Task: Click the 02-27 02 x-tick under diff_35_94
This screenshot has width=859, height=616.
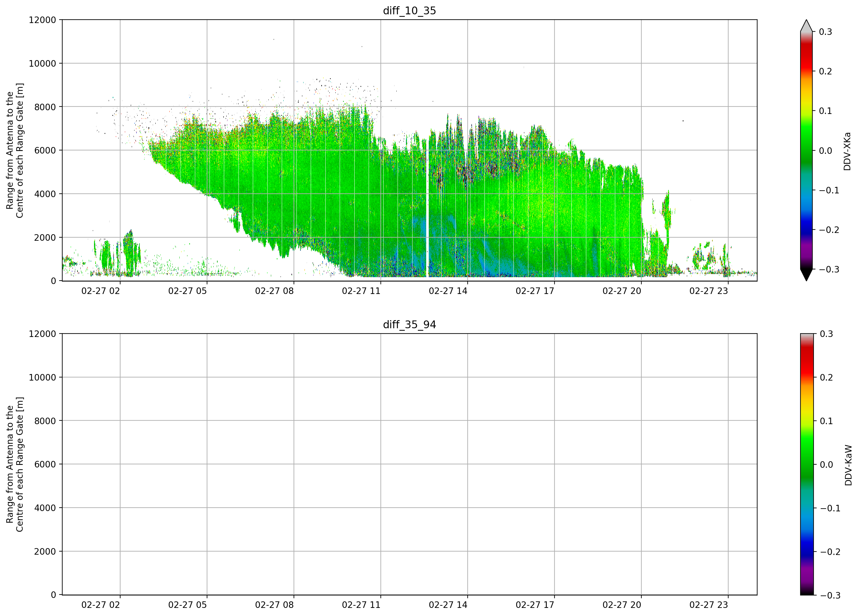Action: [101, 605]
